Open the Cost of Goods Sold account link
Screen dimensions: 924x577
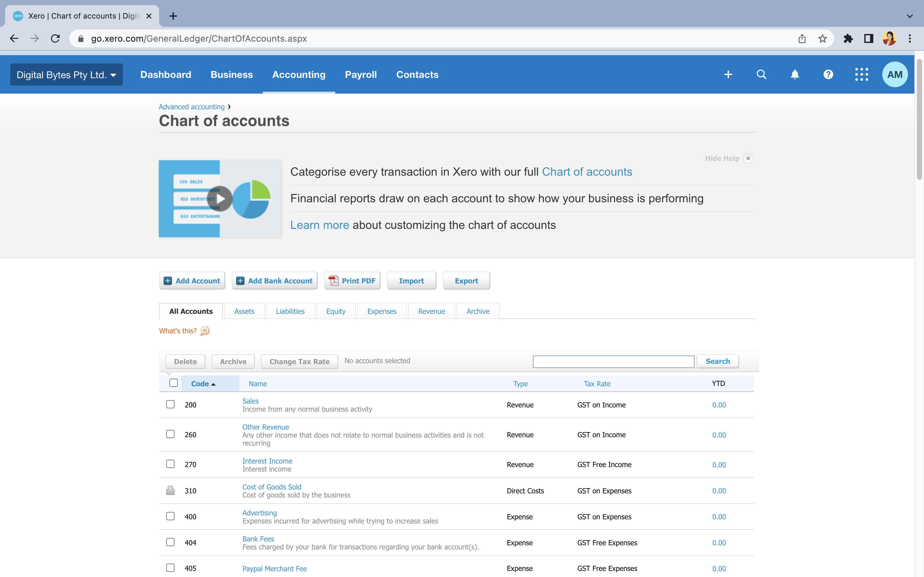coord(271,487)
